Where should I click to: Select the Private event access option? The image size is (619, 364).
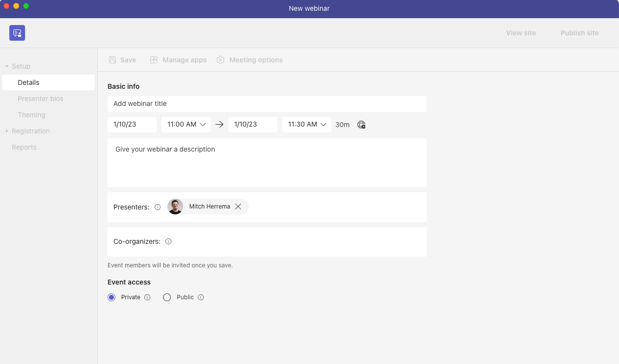click(111, 297)
